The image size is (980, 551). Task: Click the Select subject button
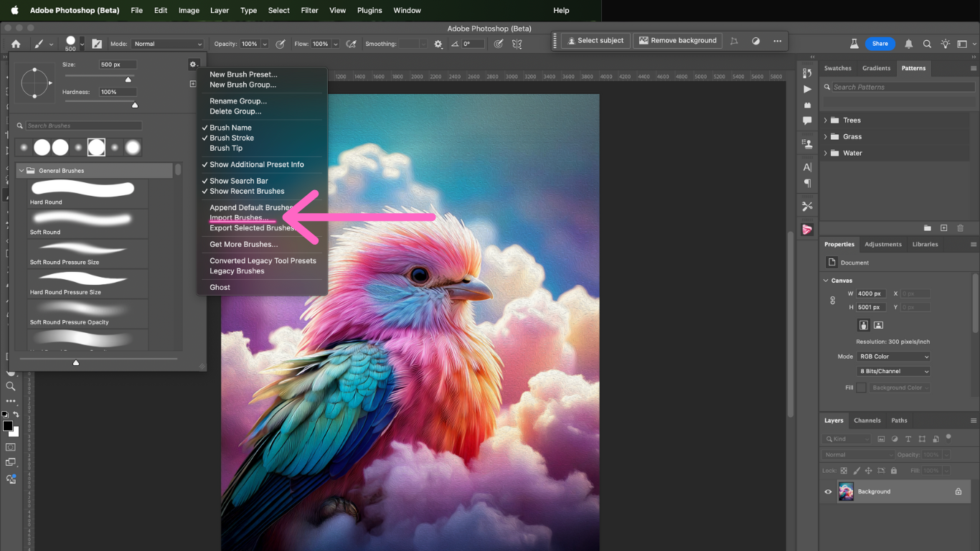point(595,41)
